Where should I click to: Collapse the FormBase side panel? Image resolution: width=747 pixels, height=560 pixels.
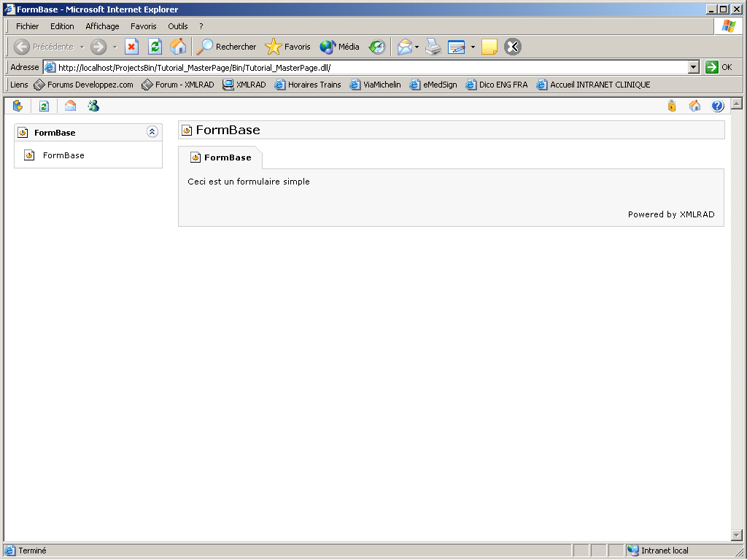[152, 132]
